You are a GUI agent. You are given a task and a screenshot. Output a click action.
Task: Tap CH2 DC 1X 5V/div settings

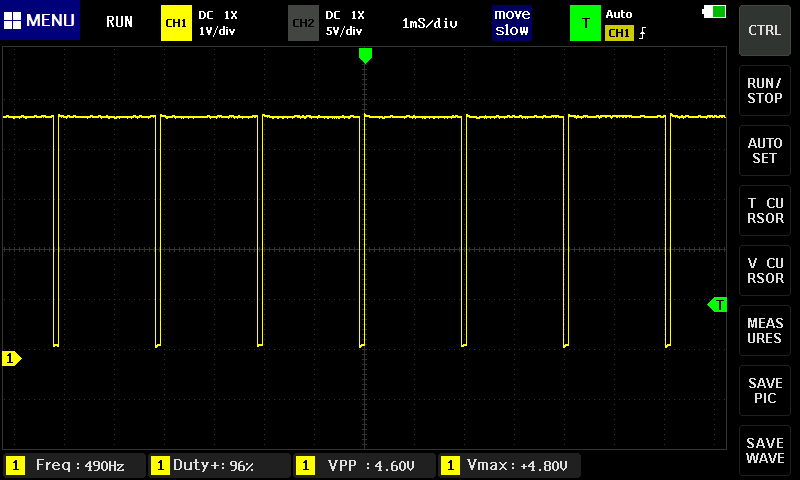point(345,23)
